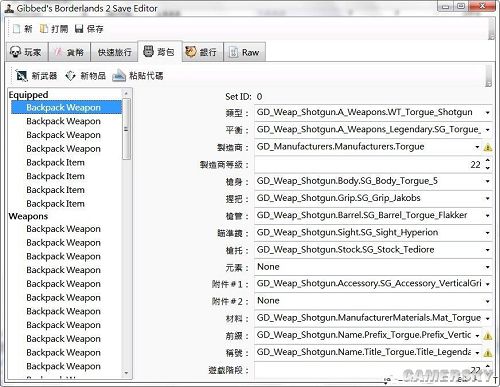The image size is (500, 387).
Task: Click New Weapon (新武器) button
Action: 36,76
